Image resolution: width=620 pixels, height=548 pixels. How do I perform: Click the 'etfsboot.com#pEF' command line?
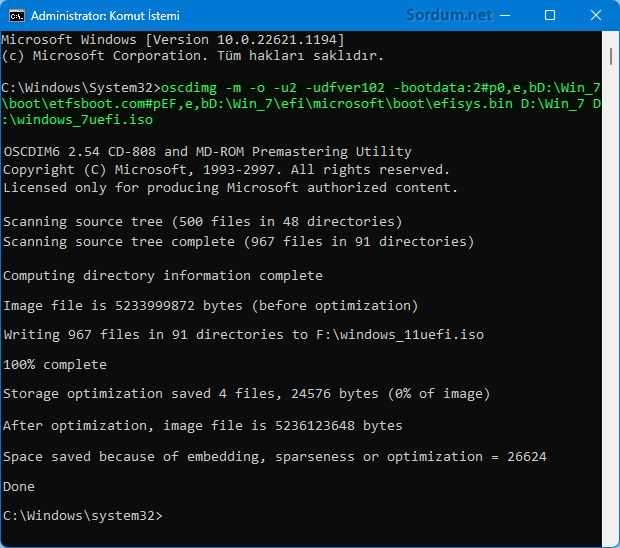point(301,104)
